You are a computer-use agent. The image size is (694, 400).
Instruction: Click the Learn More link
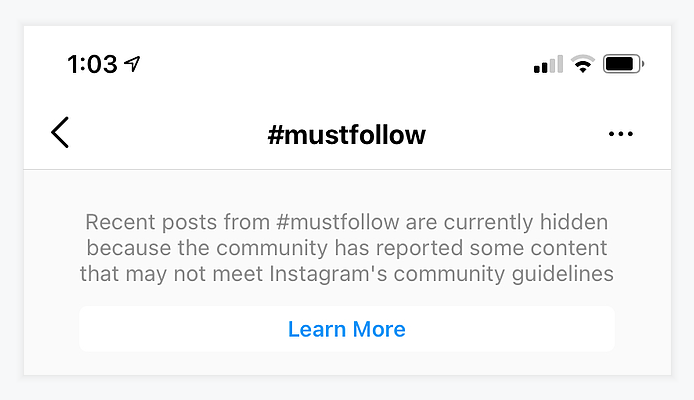tap(347, 329)
